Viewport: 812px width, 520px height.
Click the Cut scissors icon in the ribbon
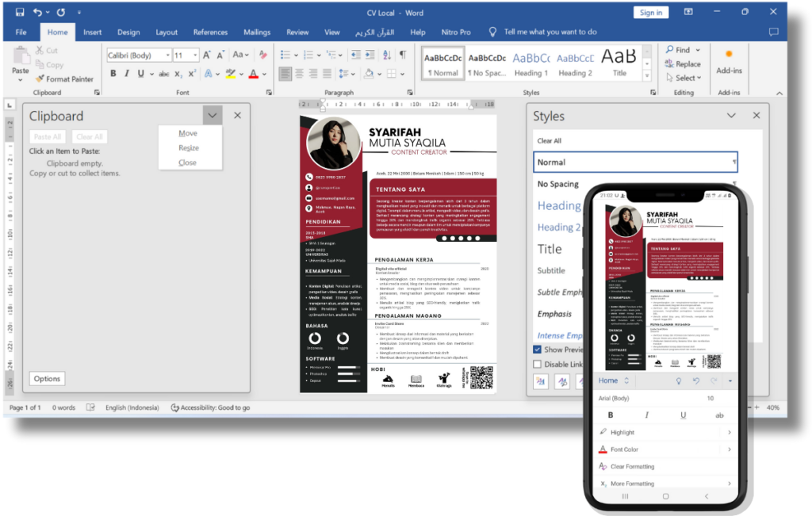pyautogui.click(x=40, y=50)
